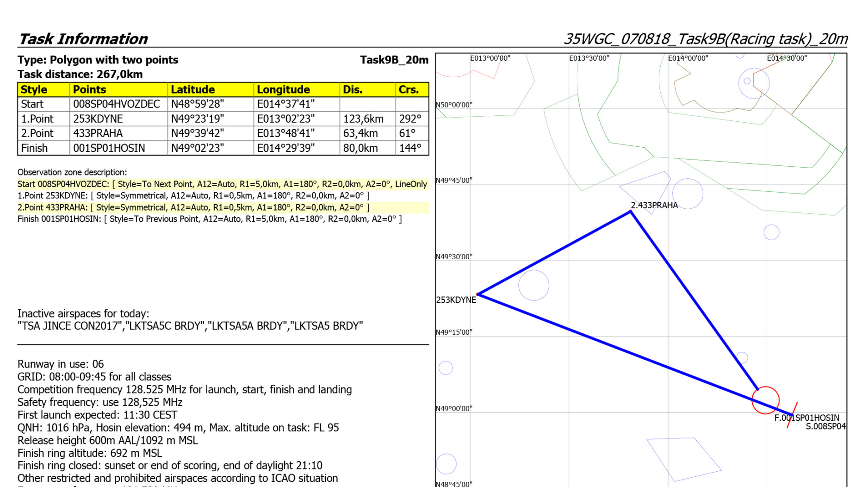Click the 008SP04HVOZDEC start point cell
Viewport: 868px width, 487px height.
click(x=117, y=104)
